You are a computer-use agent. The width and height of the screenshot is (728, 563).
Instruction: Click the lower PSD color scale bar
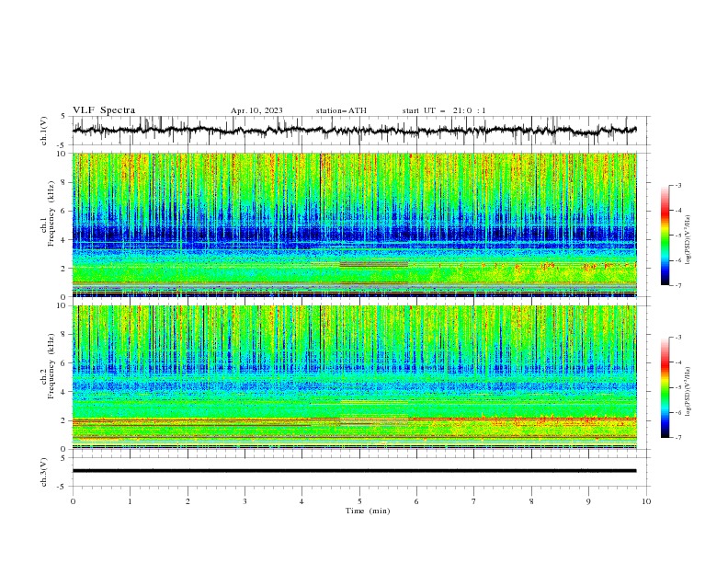[x=665, y=387]
